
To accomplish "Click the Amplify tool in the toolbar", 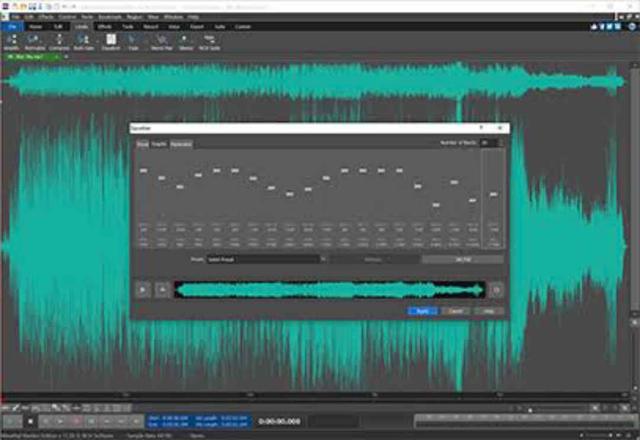I will tap(12, 41).
